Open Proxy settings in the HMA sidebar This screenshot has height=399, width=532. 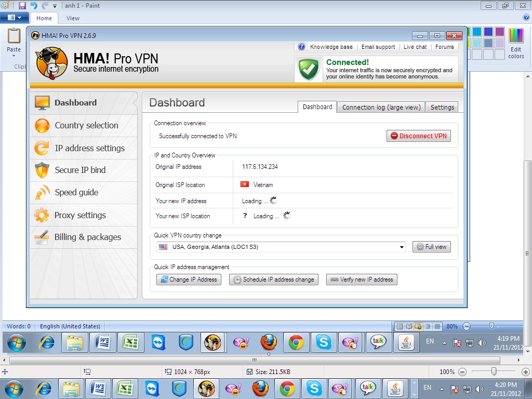pyautogui.click(x=84, y=215)
